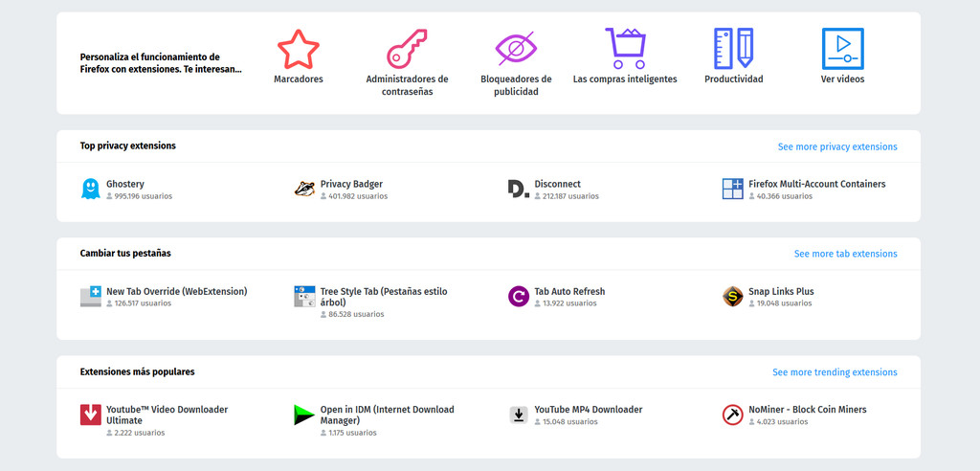The image size is (980, 471).
Task: Open the Marcadores star icon
Action: (x=299, y=49)
